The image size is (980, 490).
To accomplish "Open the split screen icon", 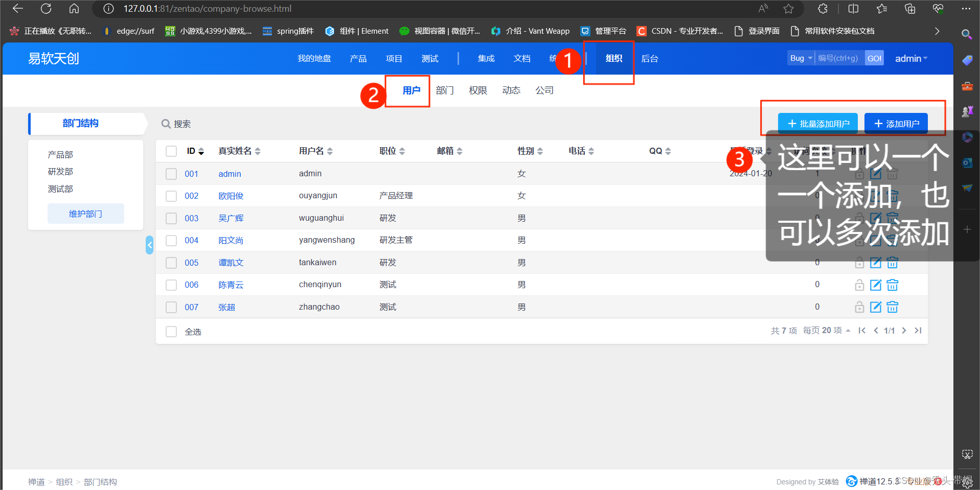I will pos(853,9).
